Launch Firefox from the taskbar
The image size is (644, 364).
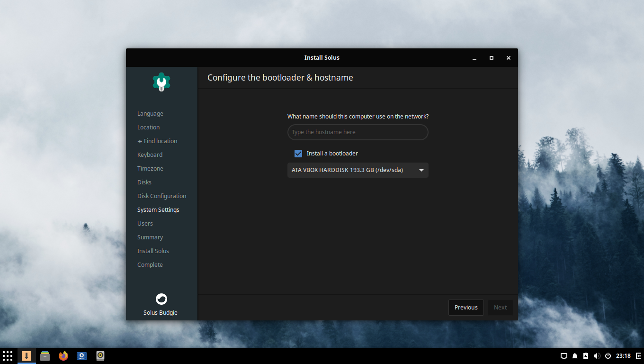point(63,356)
